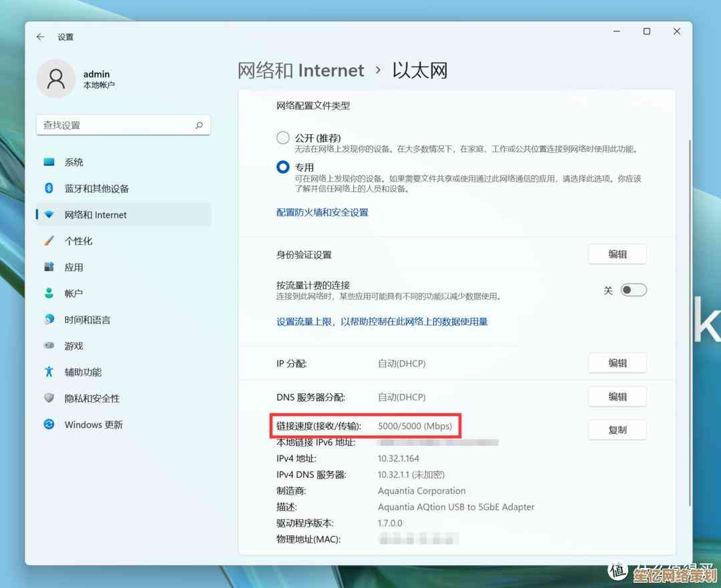Toggle the metered connection switch
Viewport: 721px width, 588px height.
(x=633, y=290)
